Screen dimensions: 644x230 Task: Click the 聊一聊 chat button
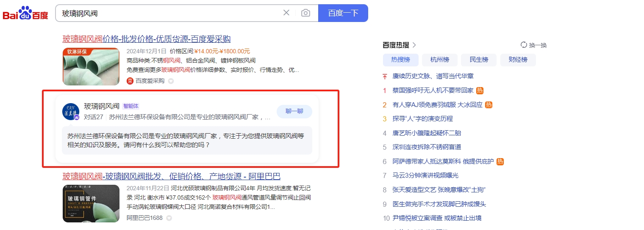tap(294, 112)
